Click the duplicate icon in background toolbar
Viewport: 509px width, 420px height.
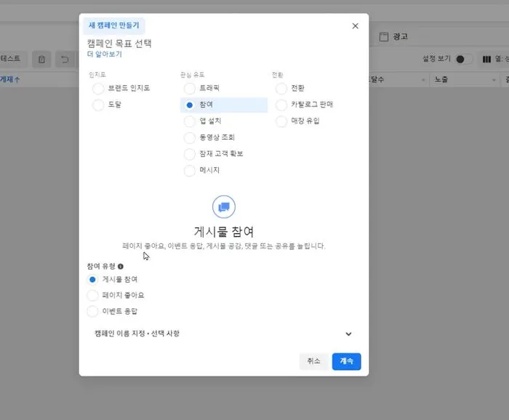click(41, 60)
